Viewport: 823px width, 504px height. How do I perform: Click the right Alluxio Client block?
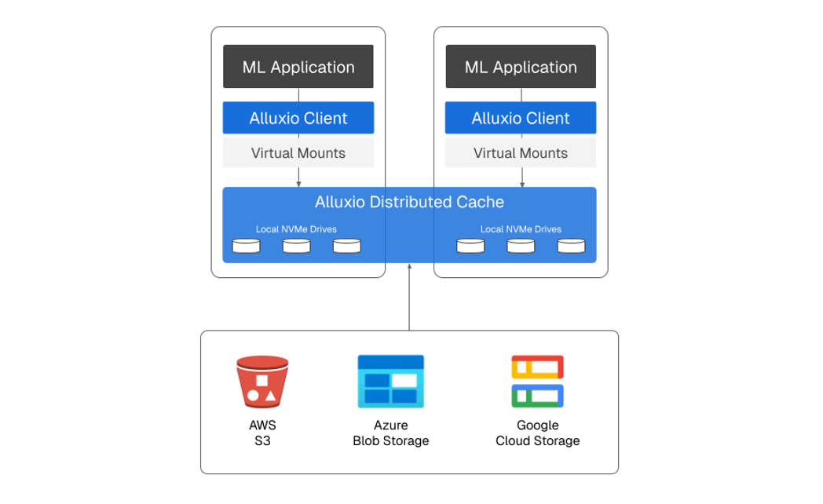[521, 118]
